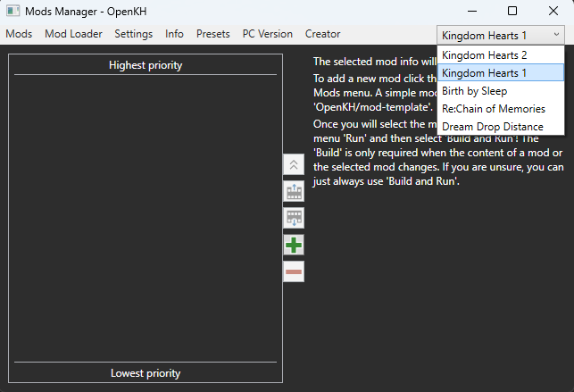The width and height of the screenshot is (574, 392).
Task: Choose Kingdom Hearts 1 in dropdown list
Action: pos(501,73)
